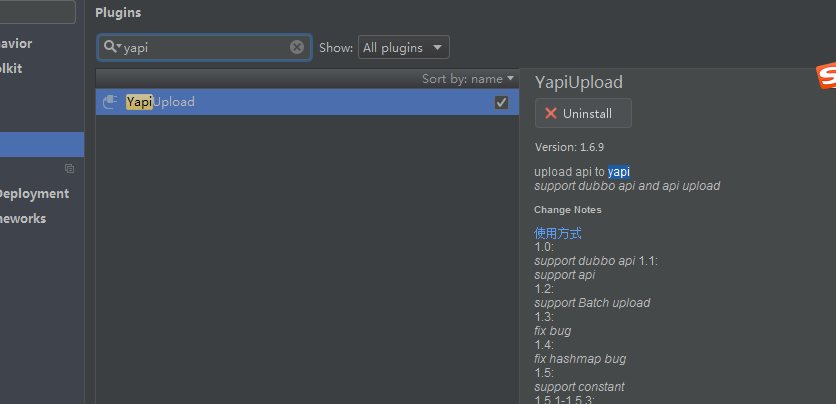The image size is (836, 404).
Task: Click the 'support Batch upload' note
Action: tap(592, 303)
